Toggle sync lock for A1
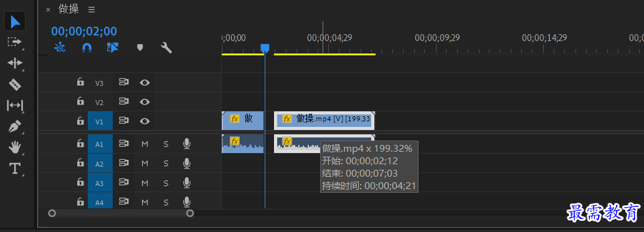This screenshot has width=644, height=232. point(123,144)
